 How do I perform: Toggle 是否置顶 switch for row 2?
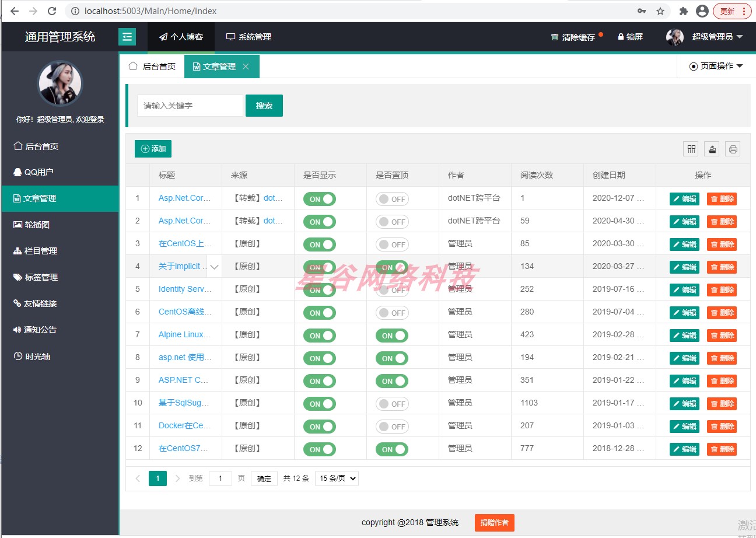392,222
